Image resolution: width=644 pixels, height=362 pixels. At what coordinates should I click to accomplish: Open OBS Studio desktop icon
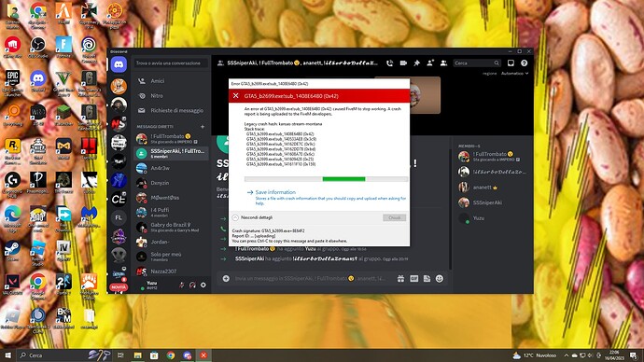[x=38, y=48]
